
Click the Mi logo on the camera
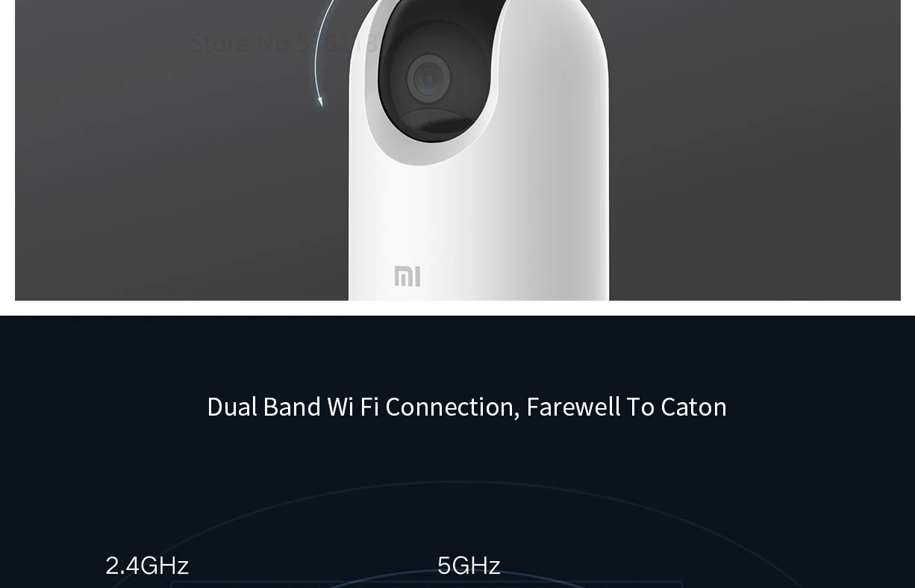[407, 276]
